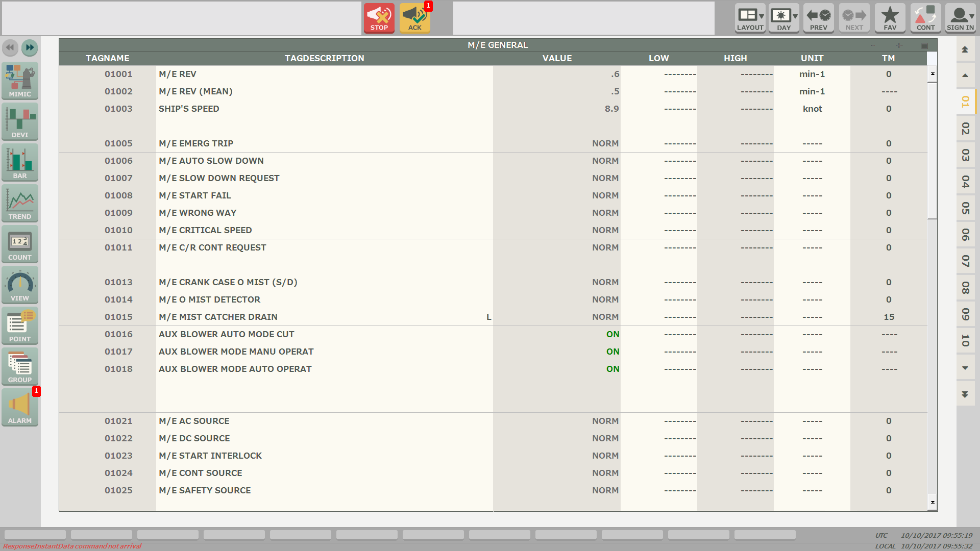Click the table scrollbar down arrow

pyautogui.click(x=933, y=502)
